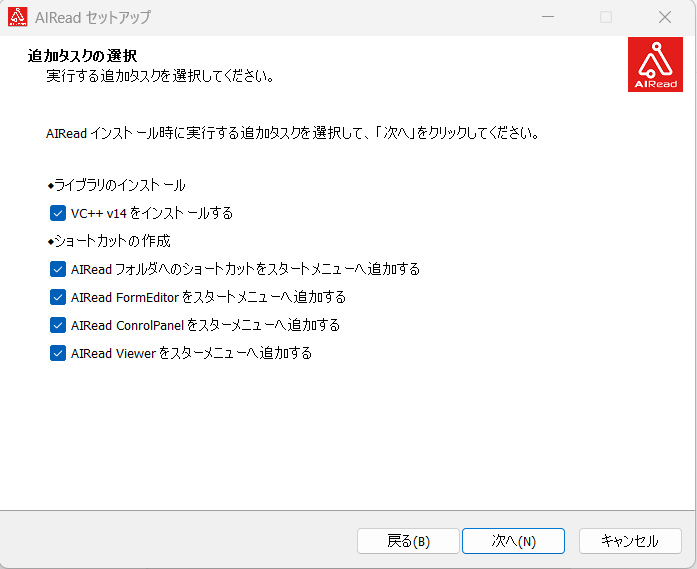This screenshot has width=697, height=569.
Task: Click the ライブラリのインストール section label
Action: point(116,185)
